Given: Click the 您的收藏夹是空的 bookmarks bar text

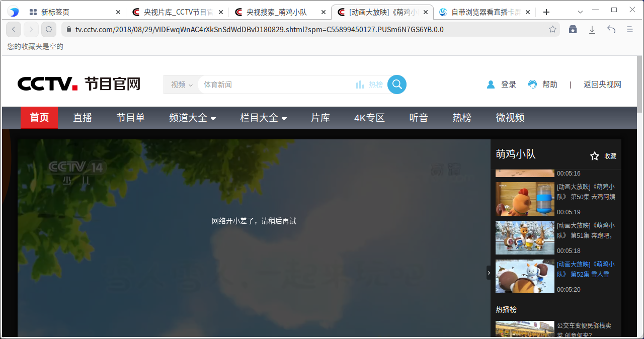Looking at the screenshot, I should 35,46.
